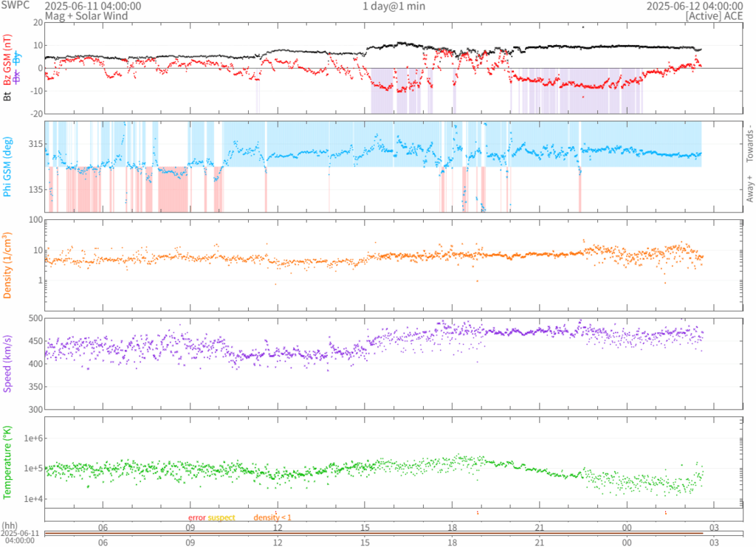Click the orange 'density < 1' legend entry
This screenshot has width=756, height=547.
272,517
